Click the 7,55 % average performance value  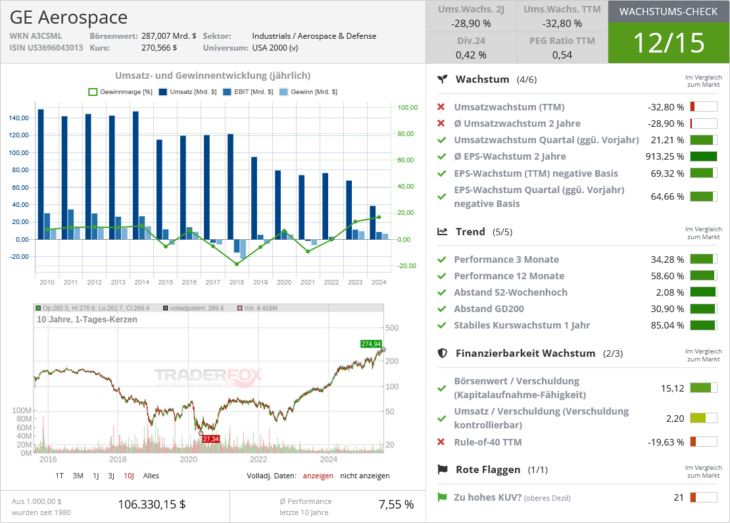pos(396,504)
